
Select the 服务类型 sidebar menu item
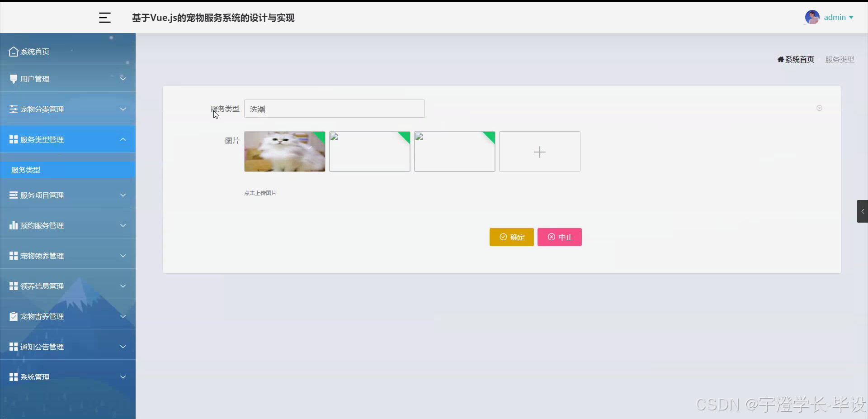pyautogui.click(x=26, y=170)
